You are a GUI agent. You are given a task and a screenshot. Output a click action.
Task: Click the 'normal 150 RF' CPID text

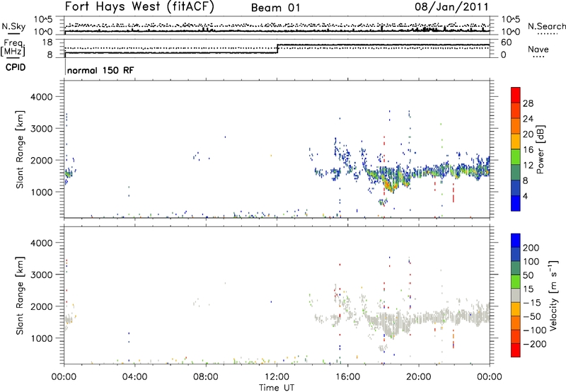coord(100,70)
